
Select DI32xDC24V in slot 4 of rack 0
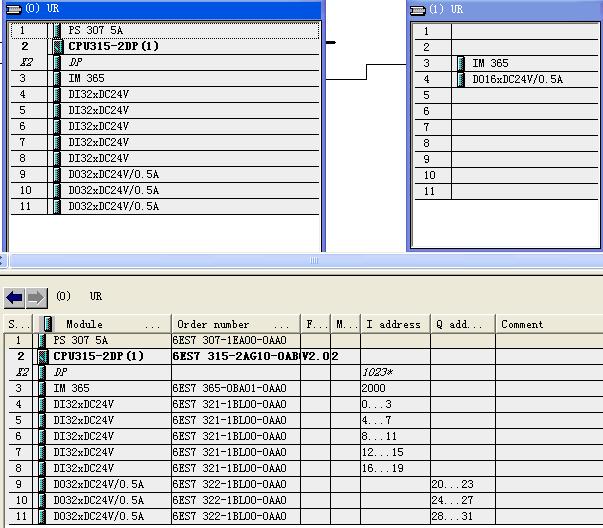tap(165, 95)
